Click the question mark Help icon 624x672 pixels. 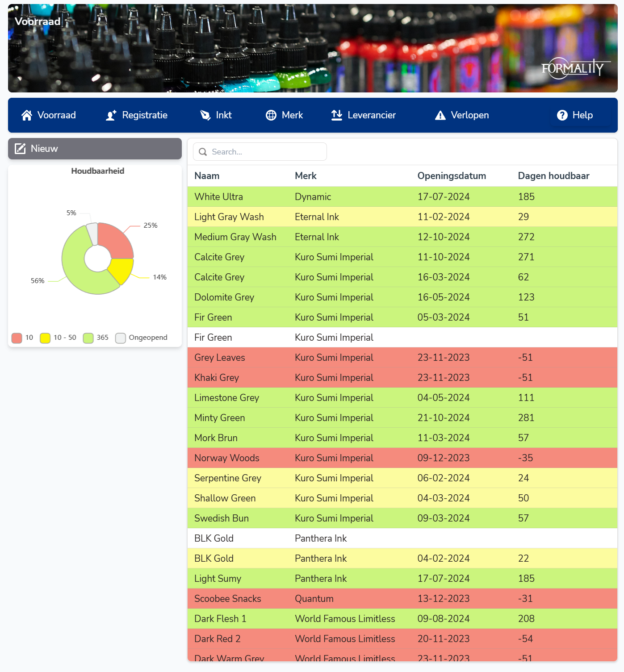pos(562,115)
